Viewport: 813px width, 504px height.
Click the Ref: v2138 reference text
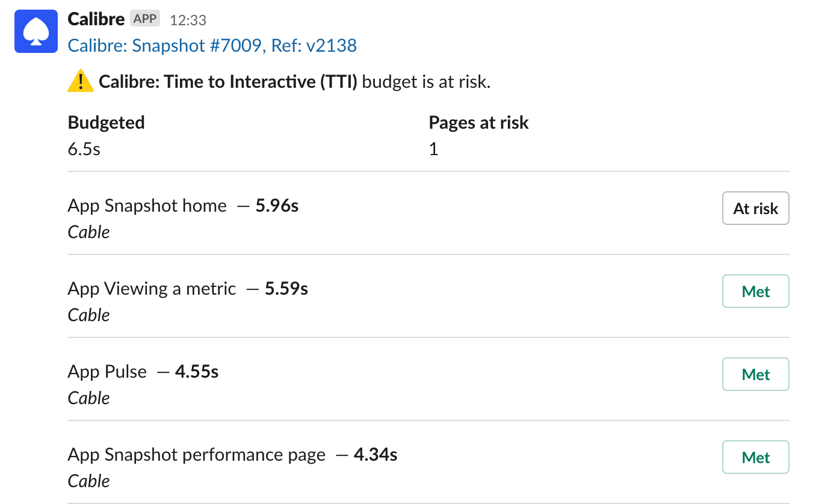315,45
